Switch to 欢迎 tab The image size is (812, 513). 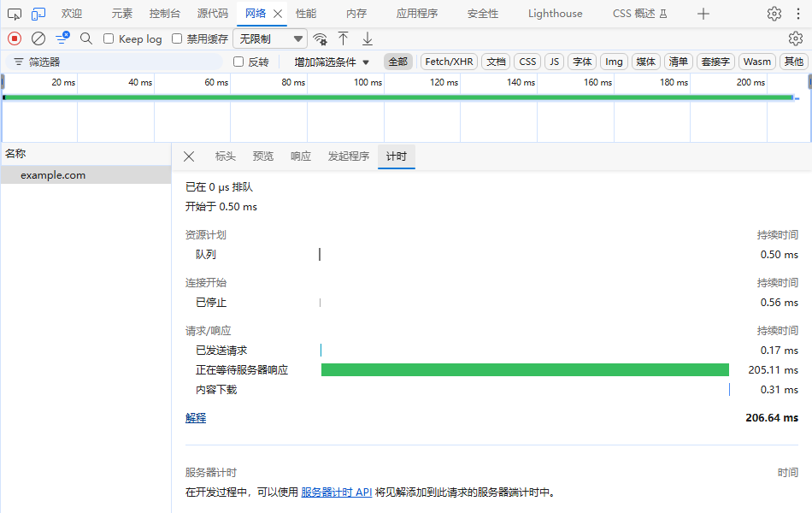pyautogui.click(x=72, y=14)
